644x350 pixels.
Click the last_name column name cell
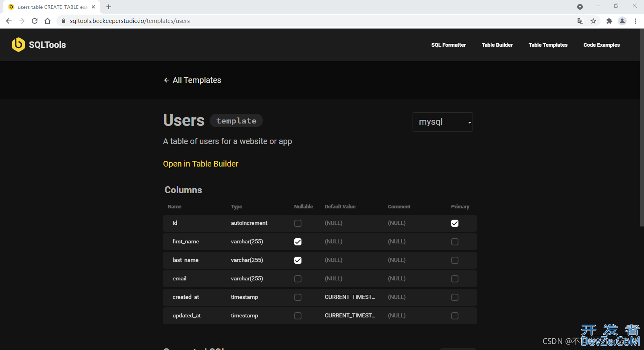185,260
